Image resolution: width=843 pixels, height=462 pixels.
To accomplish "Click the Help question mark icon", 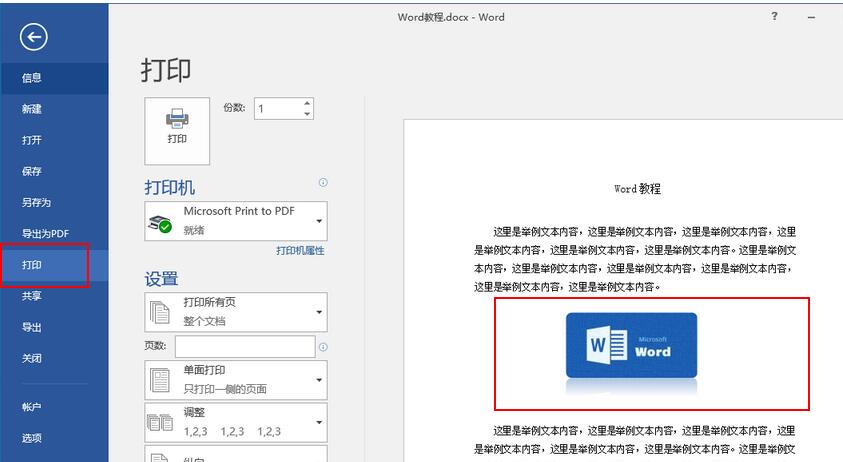I will (774, 17).
